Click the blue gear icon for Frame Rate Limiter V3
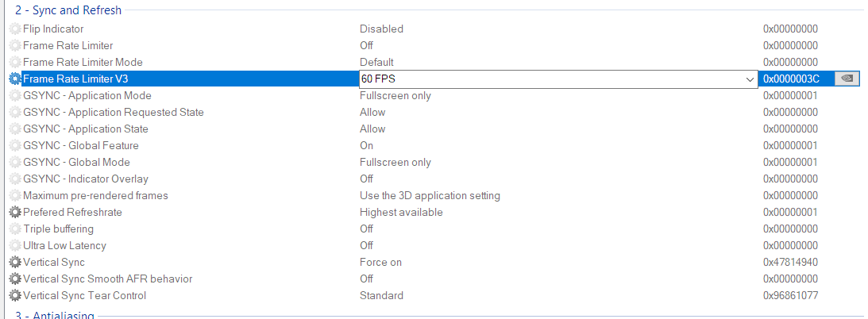 pos(15,79)
